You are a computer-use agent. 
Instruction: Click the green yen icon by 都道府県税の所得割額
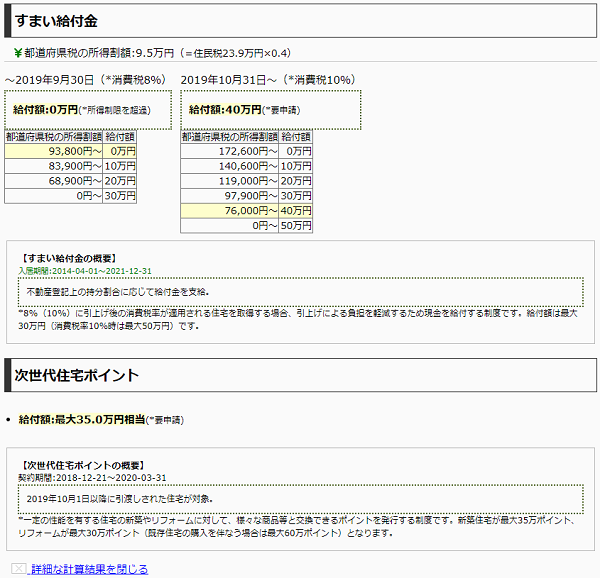(x=18, y=53)
